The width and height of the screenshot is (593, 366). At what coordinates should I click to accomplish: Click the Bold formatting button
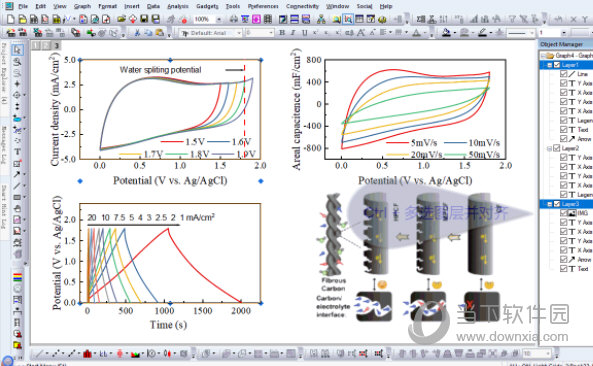282,33
